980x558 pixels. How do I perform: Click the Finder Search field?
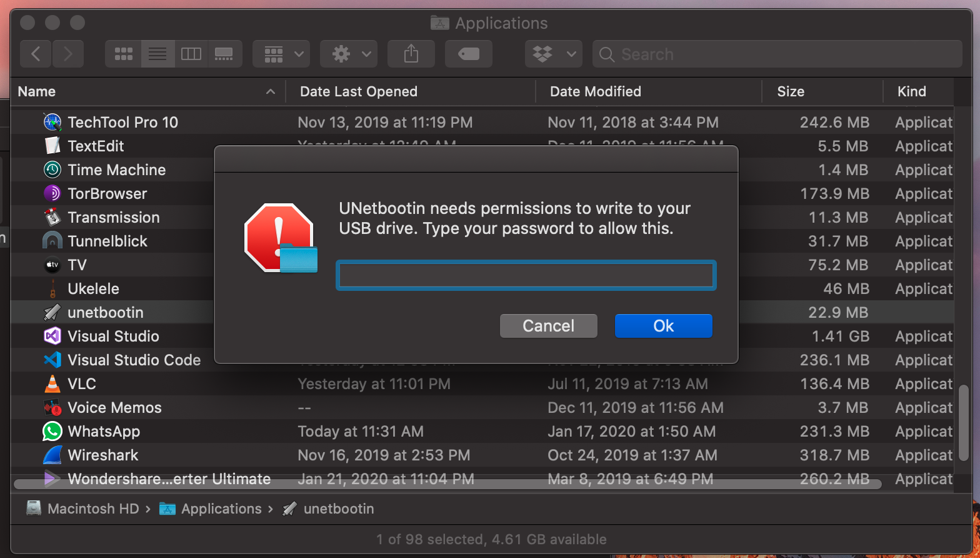[x=777, y=54]
